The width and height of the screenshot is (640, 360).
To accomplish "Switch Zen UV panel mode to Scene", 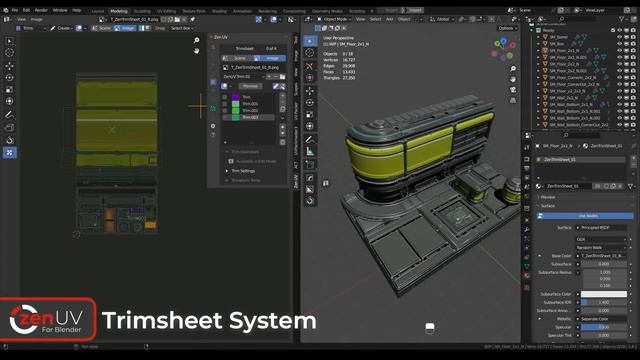I will click(x=237, y=58).
